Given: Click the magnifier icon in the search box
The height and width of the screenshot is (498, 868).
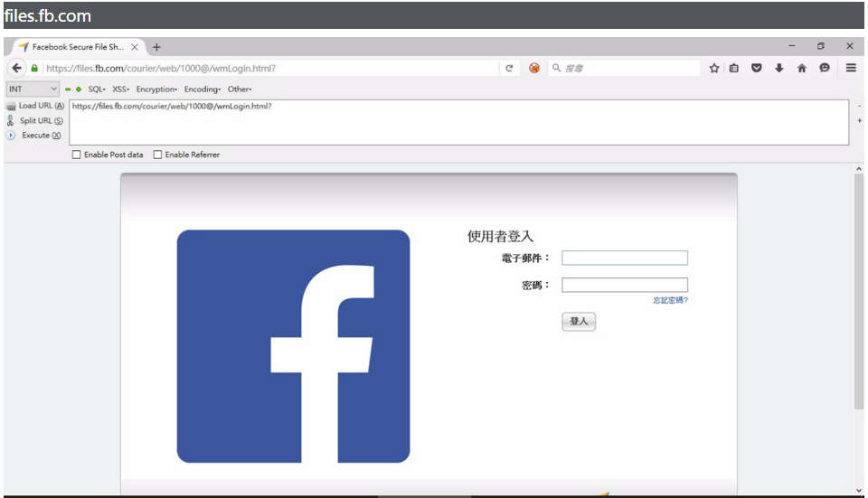Looking at the screenshot, I should pyautogui.click(x=556, y=68).
